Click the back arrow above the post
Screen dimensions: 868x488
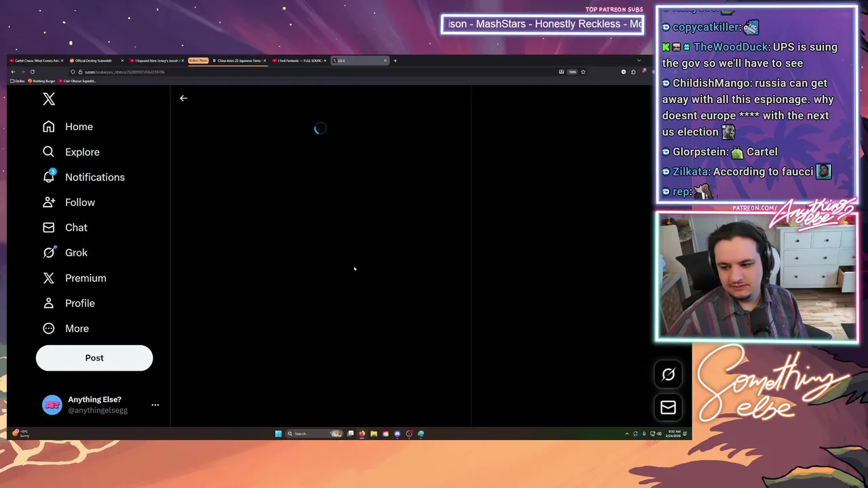pyautogui.click(x=183, y=98)
